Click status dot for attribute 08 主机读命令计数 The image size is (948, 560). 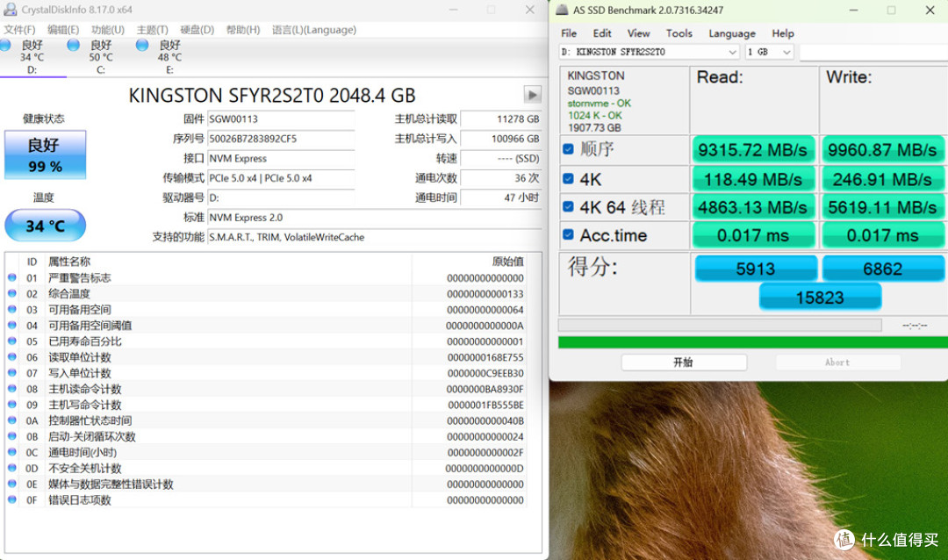[x=12, y=389]
